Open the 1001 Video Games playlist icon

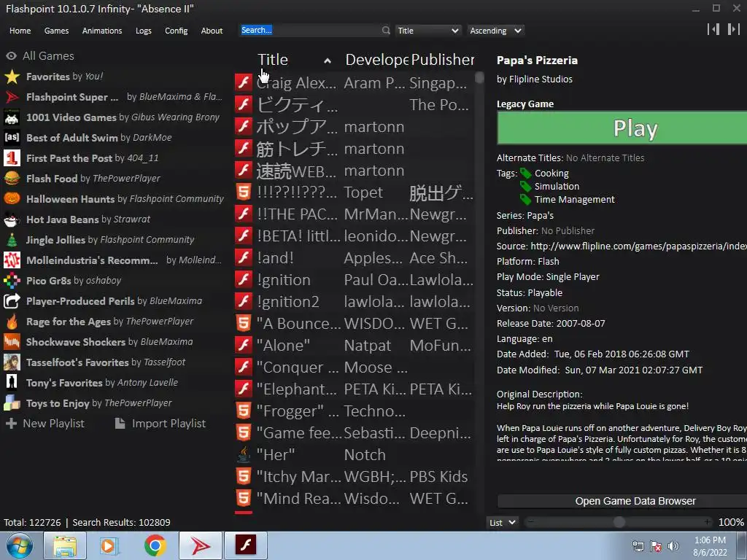pos(12,117)
